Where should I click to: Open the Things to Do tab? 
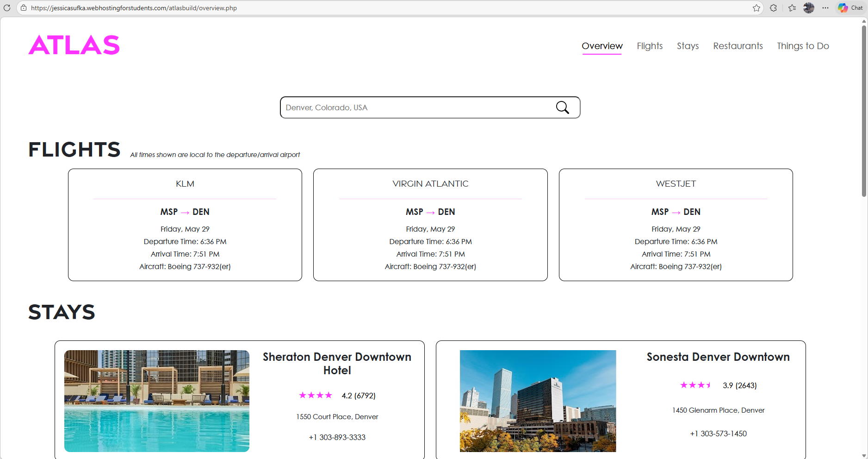(x=803, y=46)
